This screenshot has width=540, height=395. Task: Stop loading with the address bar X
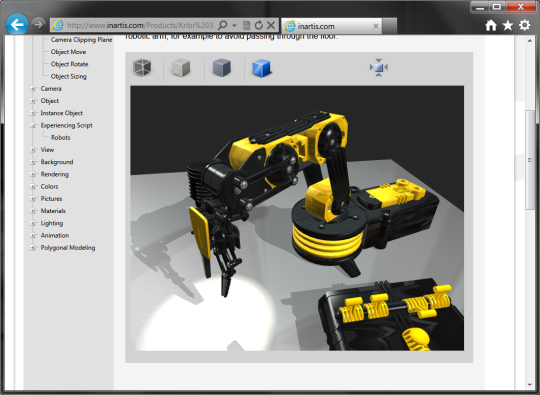(x=271, y=25)
